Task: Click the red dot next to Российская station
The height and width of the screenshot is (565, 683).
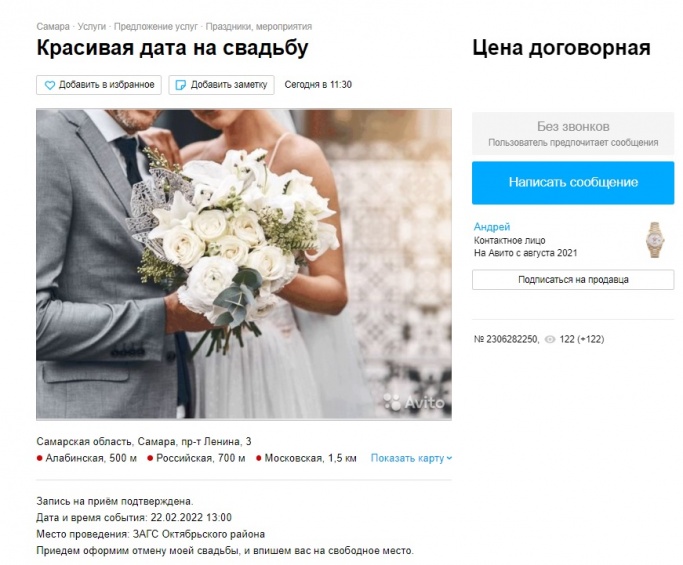Action: pos(150,458)
